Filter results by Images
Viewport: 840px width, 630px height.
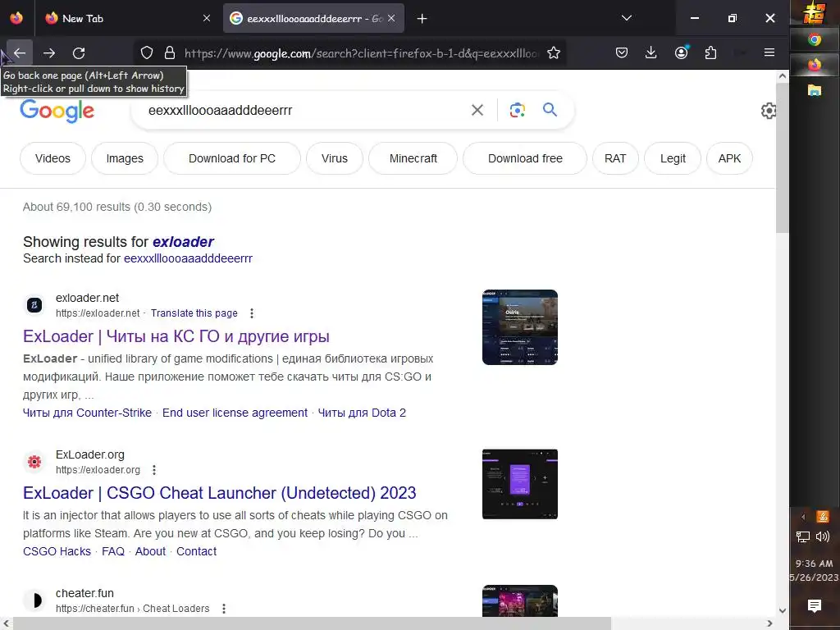click(125, 158)
